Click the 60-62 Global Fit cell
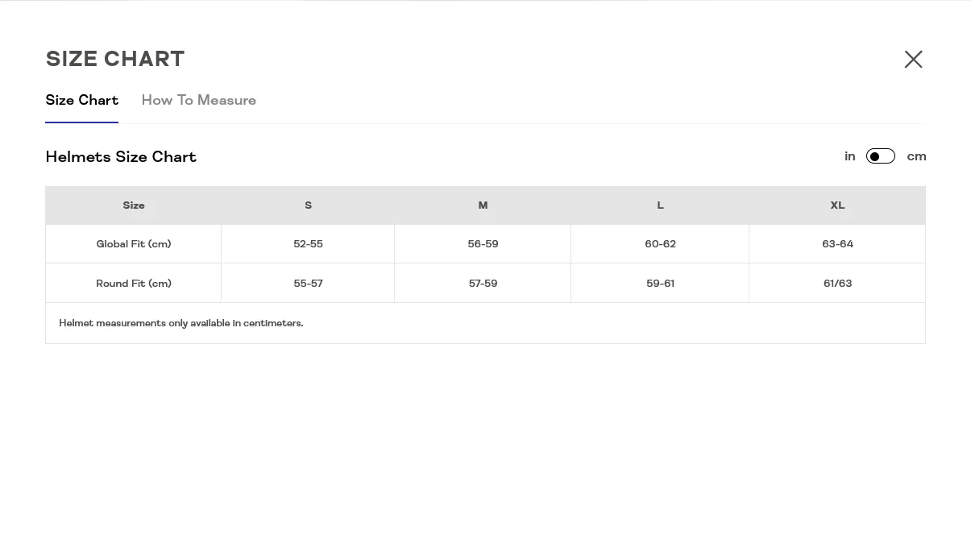The width and height of the screenshot is (971, 560). point(660,244)
